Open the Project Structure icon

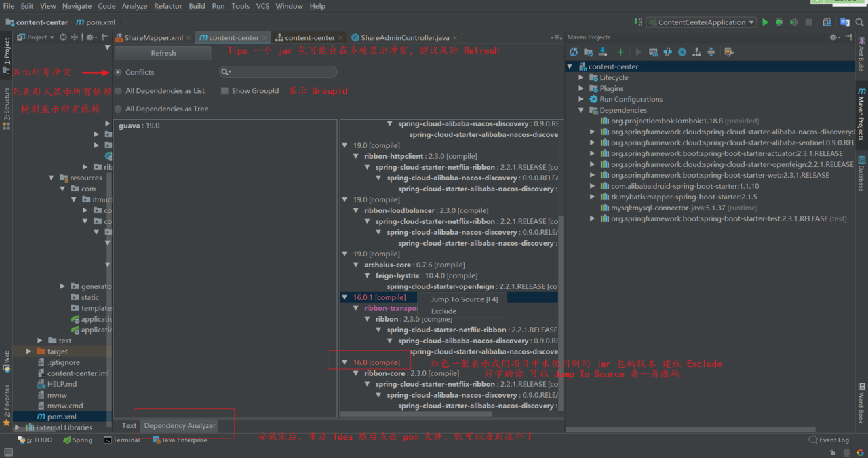(x=827, y=22)
